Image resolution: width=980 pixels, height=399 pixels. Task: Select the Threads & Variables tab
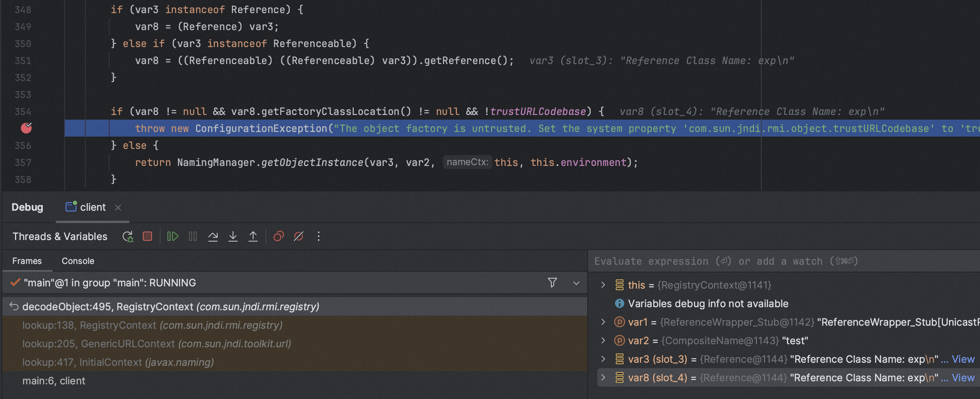pyautogui.click(x=60, y=236)
